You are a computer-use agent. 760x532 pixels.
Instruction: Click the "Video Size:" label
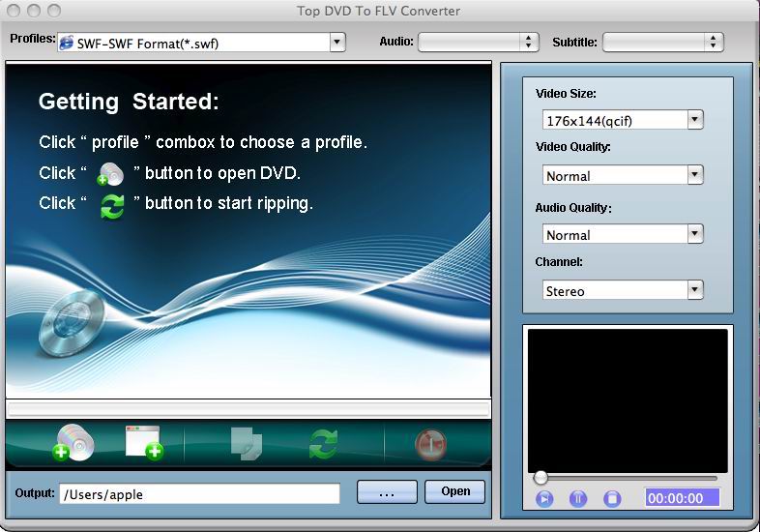[566, 94]
